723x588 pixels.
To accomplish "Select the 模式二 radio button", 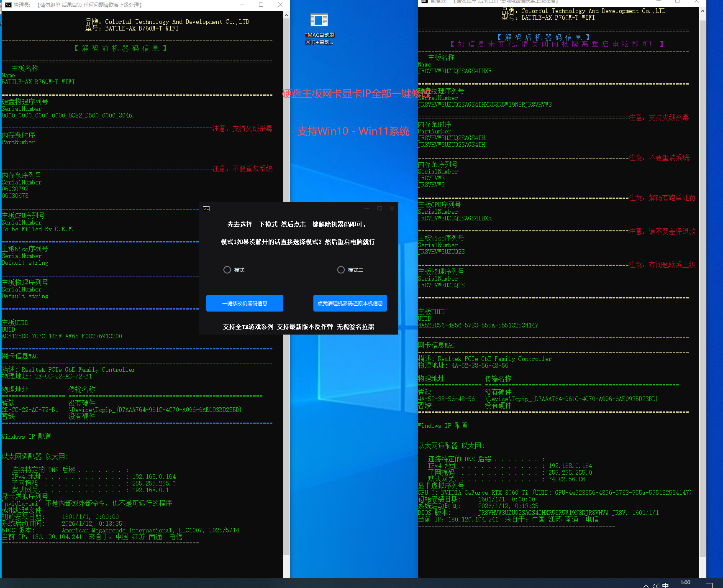I will [341, 270].
